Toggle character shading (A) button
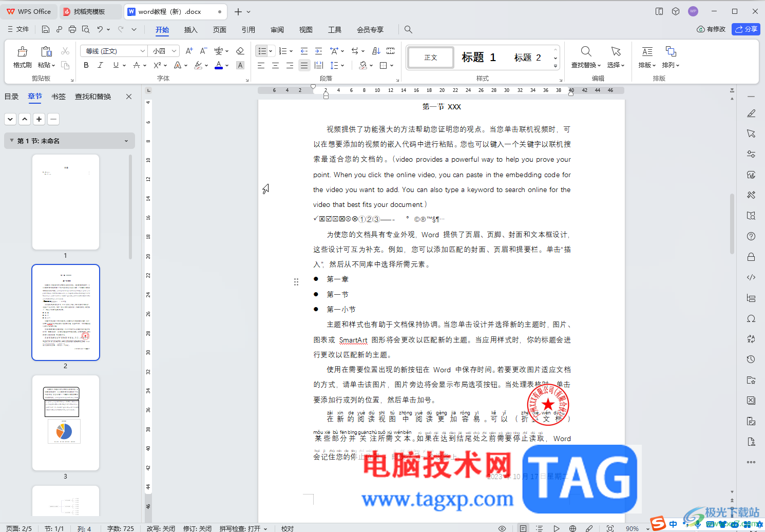The height and width of the screenshot is (532, 765). 240,65
